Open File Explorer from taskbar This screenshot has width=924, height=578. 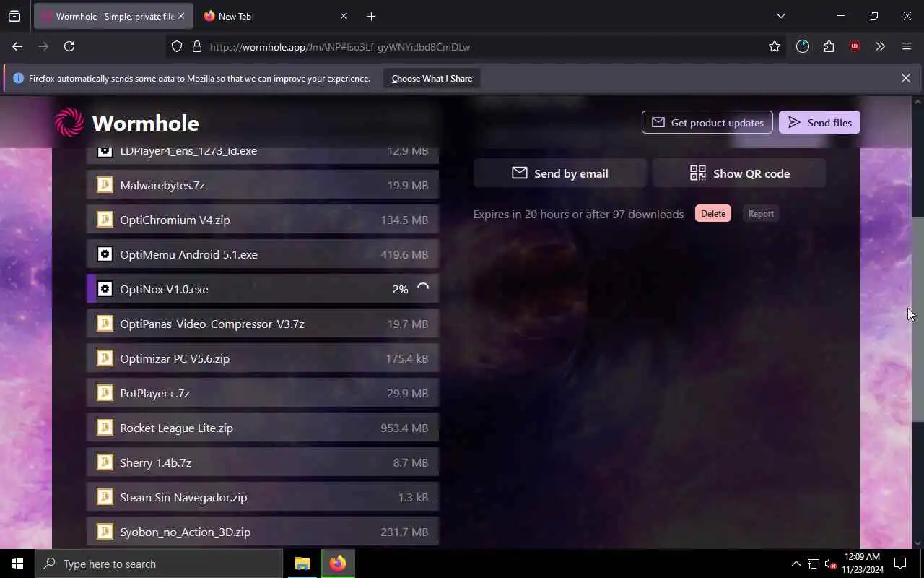302,564
